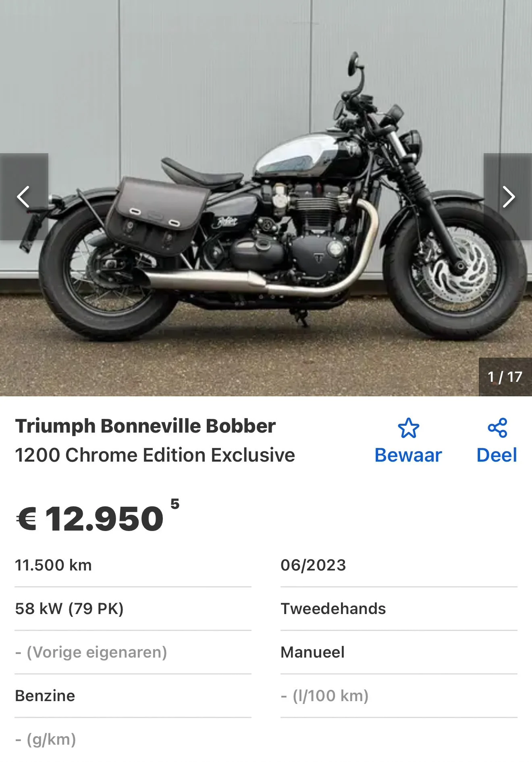Viewport: 532px width, 762px height.
Task: Tap the Bewaar label
Action: tap(408, 455)
